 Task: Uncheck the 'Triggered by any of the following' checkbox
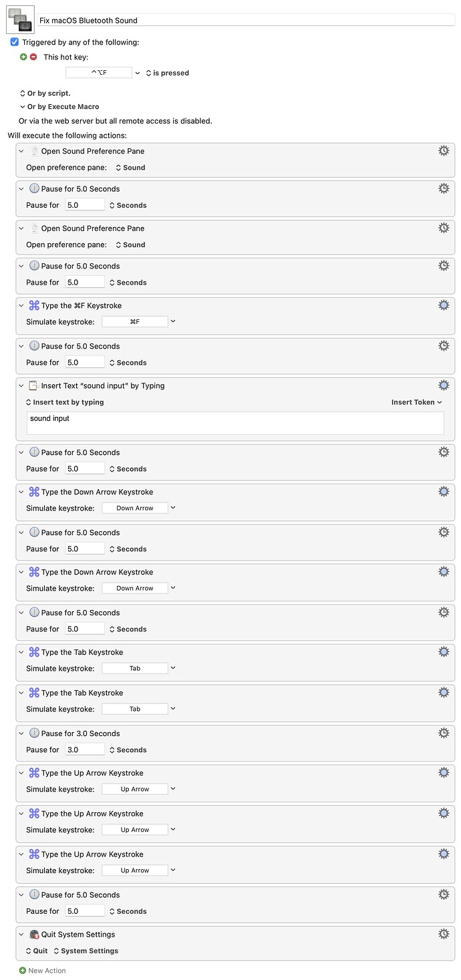[15, 42]
